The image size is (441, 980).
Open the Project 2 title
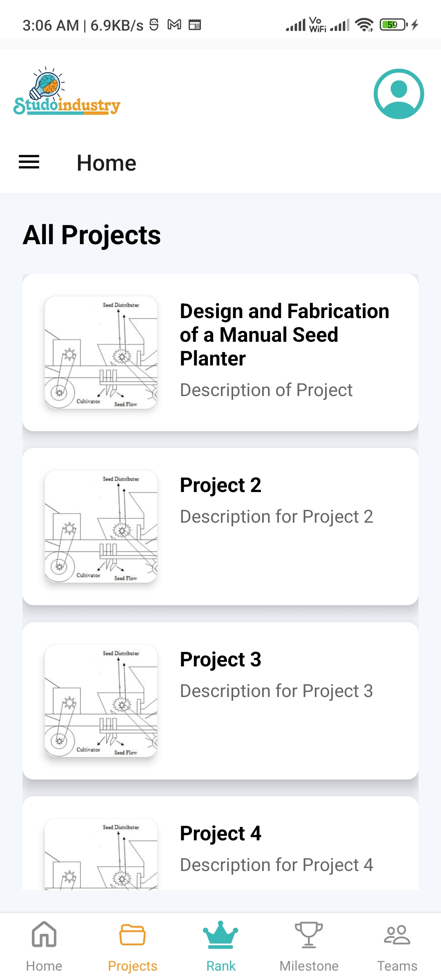pyautogui.click(x=220, y=485)
